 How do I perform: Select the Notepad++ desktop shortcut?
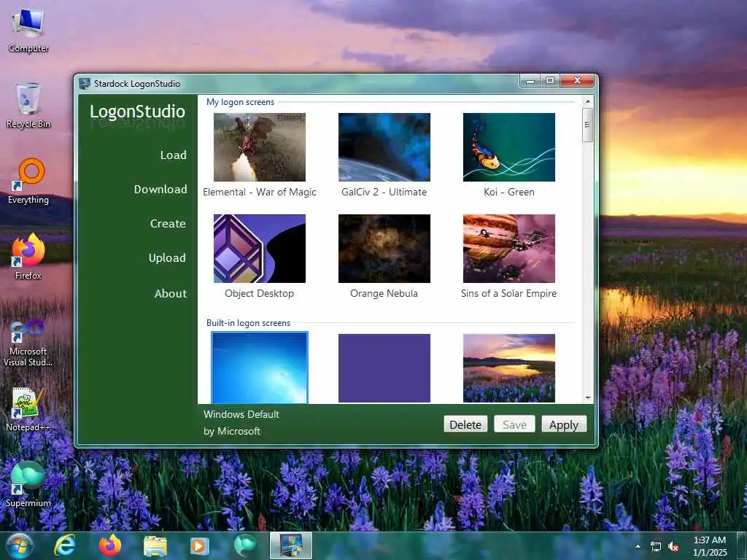(28, 410)
